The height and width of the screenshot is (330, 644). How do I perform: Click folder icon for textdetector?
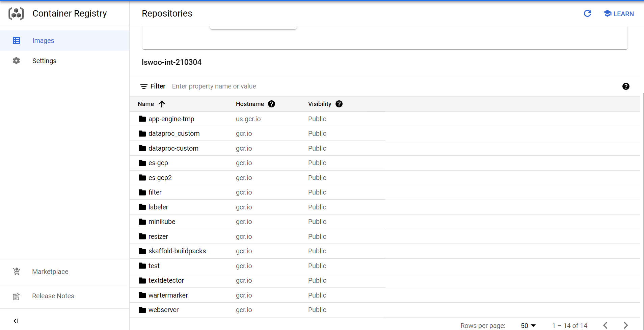tap(142, 280)
